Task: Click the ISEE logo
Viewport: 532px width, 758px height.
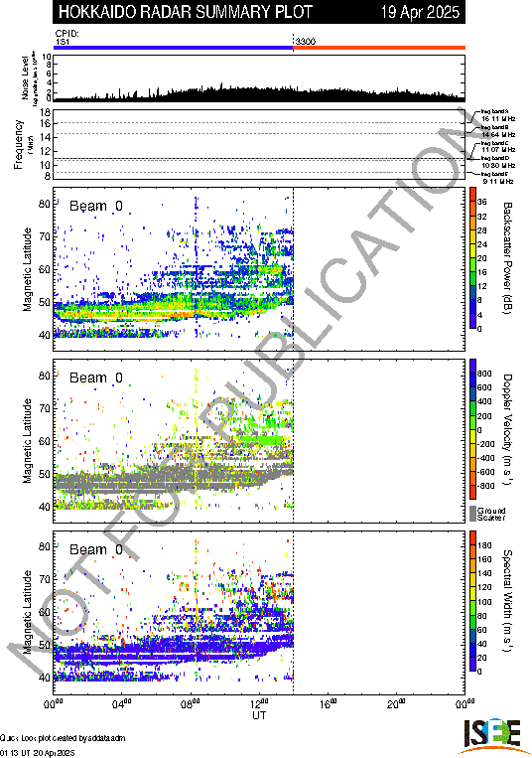Action: pos(492,736)
